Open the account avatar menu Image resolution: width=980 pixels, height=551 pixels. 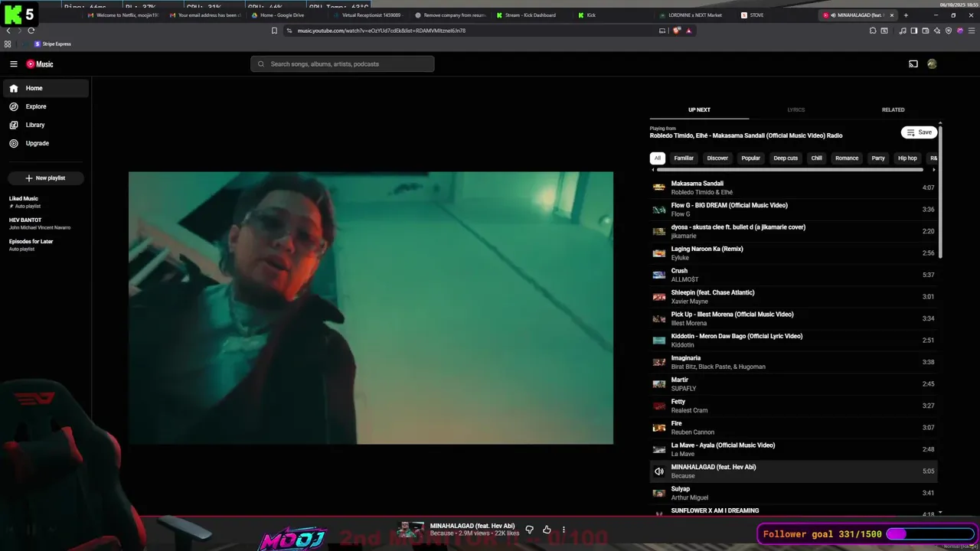tap(932, 64)
